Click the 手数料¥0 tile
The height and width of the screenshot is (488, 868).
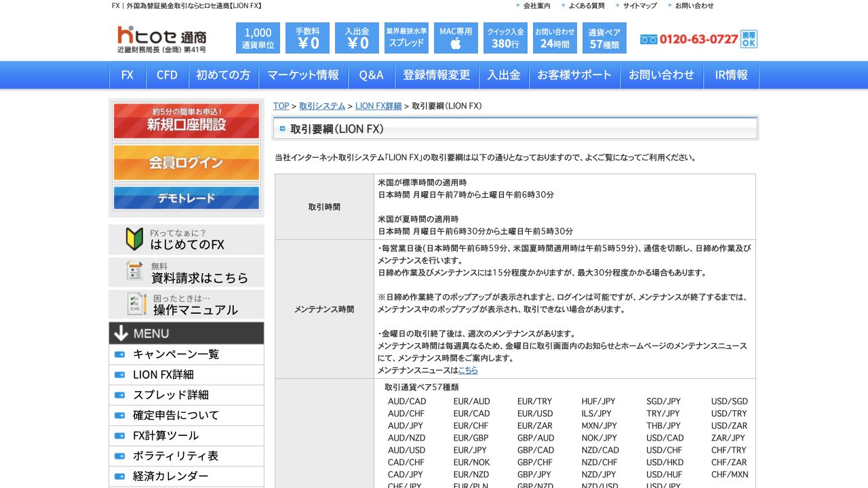308,38
